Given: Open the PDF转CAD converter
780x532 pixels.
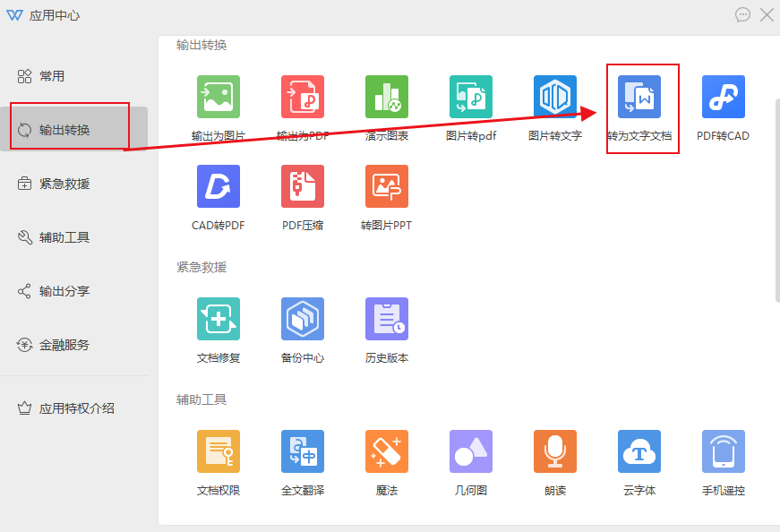Looking at the screenshot, I should point(724,97).
